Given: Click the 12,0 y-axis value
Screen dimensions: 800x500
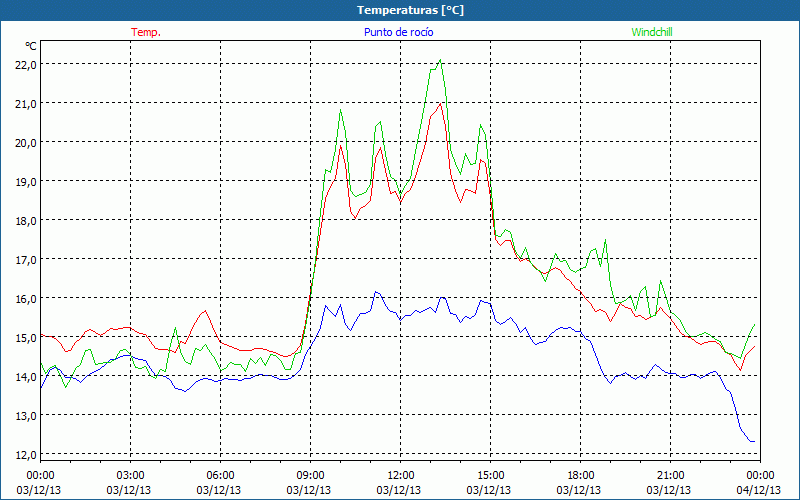Looking at the screenshot, I should pos(26,455).
